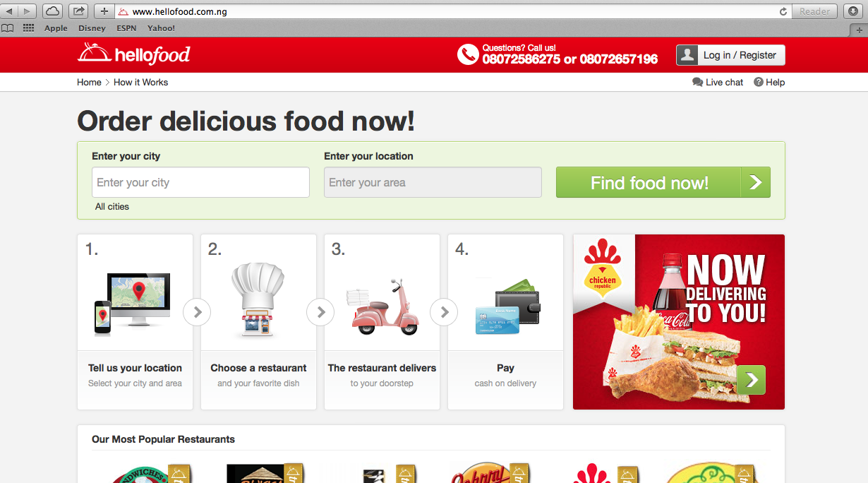The width and height of the screenshot is (868, 483).
Task: Click the Safari share button
Action: click(79, 11)
